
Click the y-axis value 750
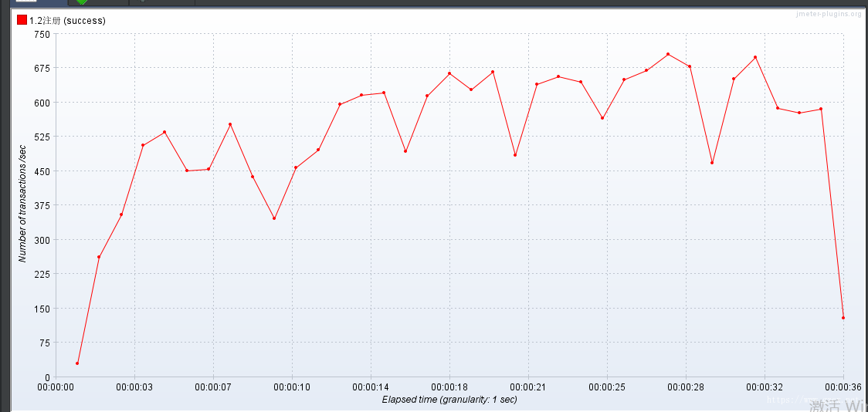click(x=42, y=34)
